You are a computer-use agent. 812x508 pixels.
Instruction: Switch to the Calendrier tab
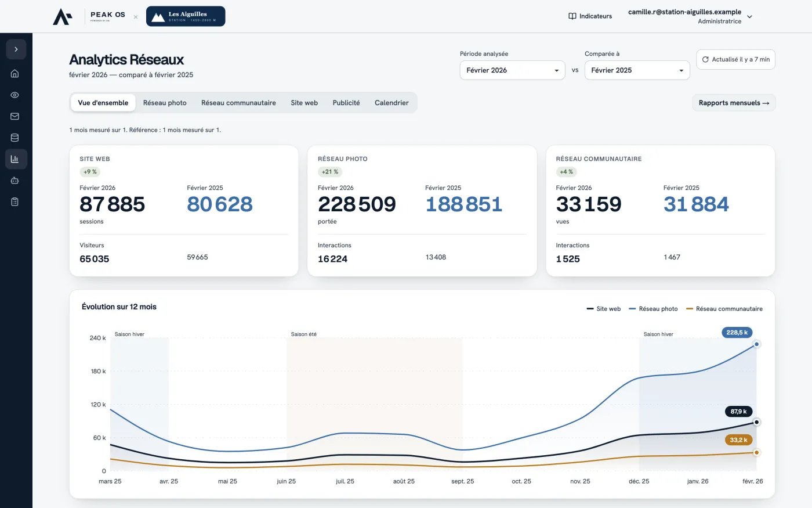click(x=391, y=103)
